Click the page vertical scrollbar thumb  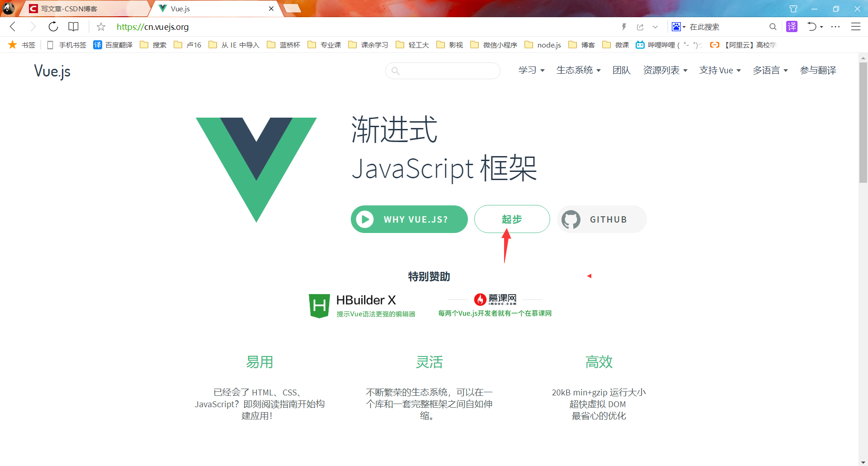click(x=863, y=122)
